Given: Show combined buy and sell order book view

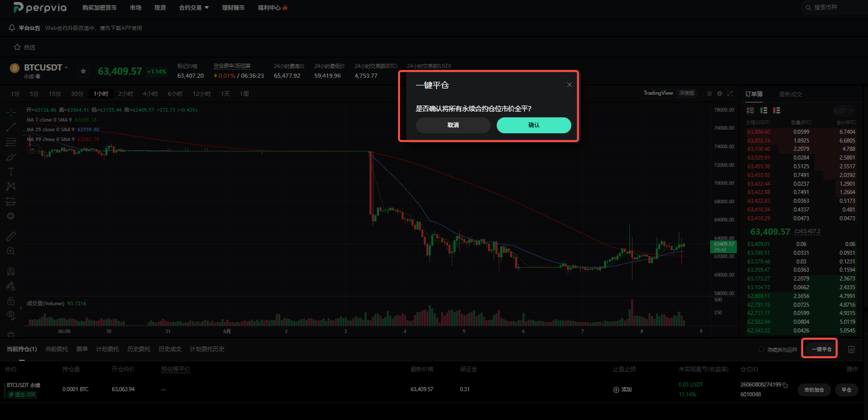Looking at the screenshot, I should pyautogui.click(x=750, y=110).
